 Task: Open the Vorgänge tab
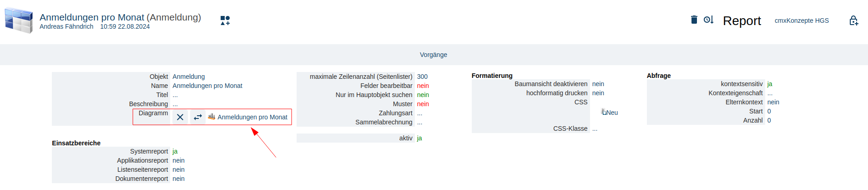point(433,55)
